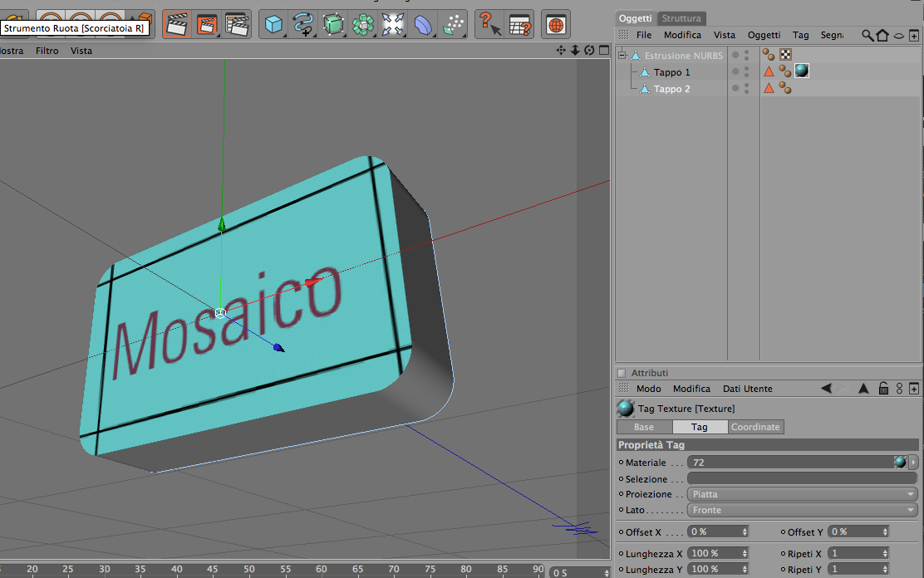Click the new manager icon in Attributes
The width and height of the screenshot is (924, 578).
coord(914,389)
